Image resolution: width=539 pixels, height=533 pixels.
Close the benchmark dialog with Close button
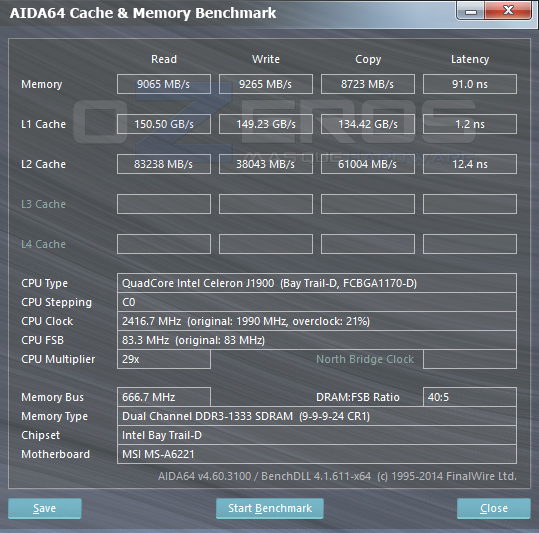pos(494,508)
